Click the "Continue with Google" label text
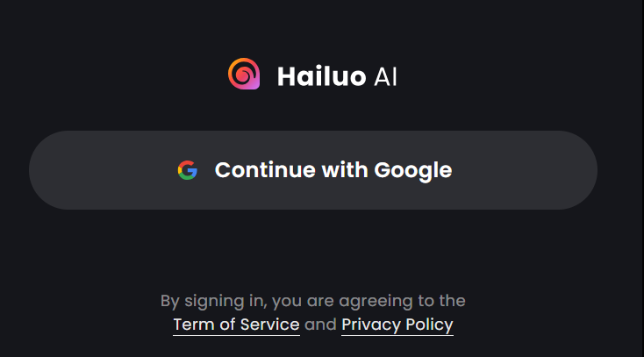This screenshot has width=644, height=357. [x=333, y=170]
